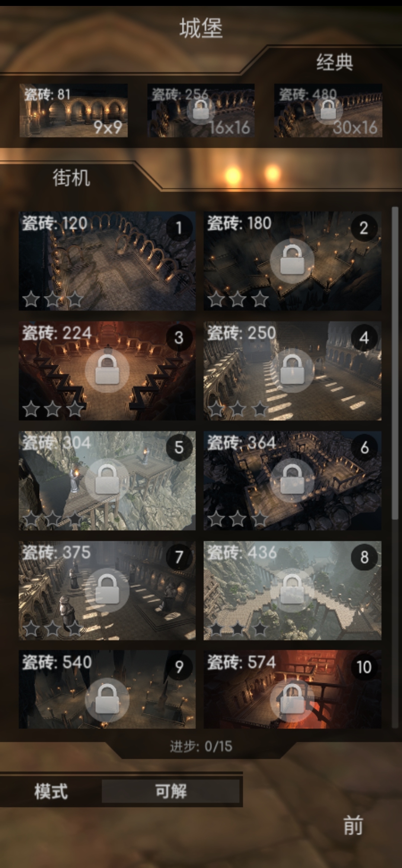
Task: Click the number 1 level badge
Action: point(179,227)
